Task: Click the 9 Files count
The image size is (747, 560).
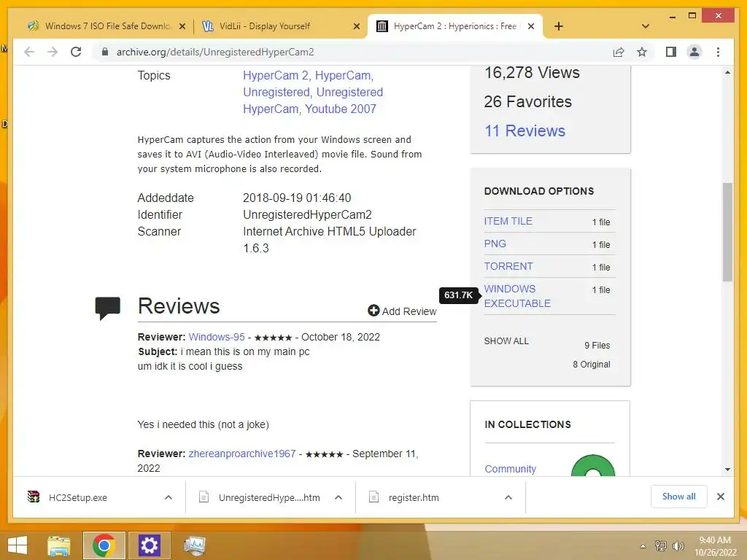Action: (597, 345)
